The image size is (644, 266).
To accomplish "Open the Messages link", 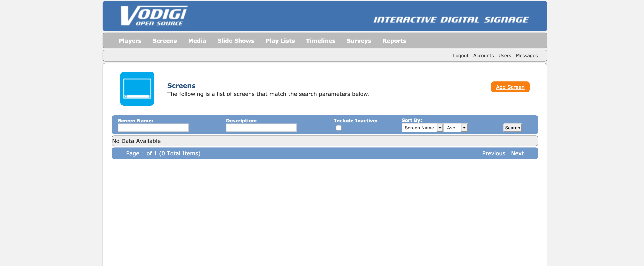I will [526, 55].
